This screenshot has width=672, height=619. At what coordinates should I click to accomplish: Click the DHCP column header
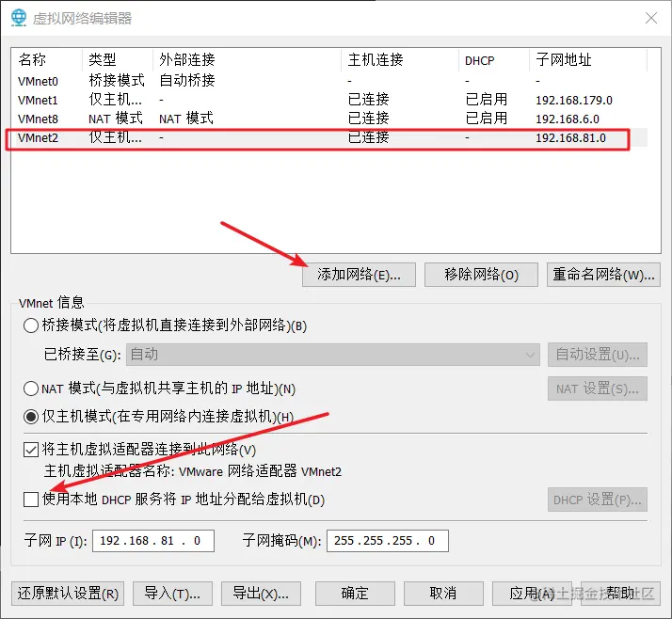tap(494, 59)
